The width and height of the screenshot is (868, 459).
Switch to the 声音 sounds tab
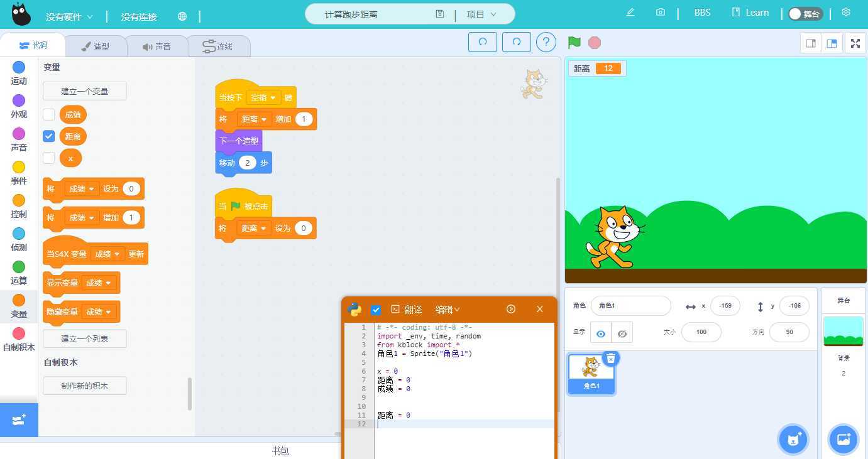coord(157,46)
